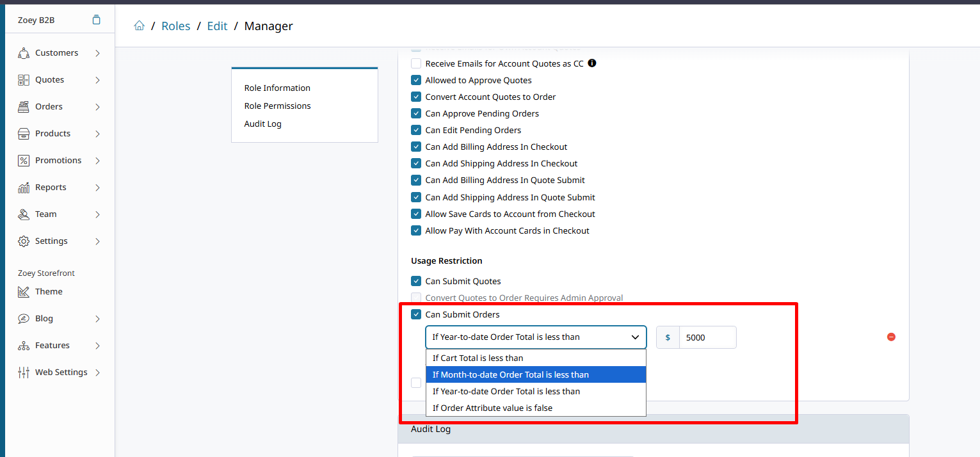This screenshot has width=980, height=457.
Task: Click the clipboard icon next to Zoey B2B
Action: [96, 20]
